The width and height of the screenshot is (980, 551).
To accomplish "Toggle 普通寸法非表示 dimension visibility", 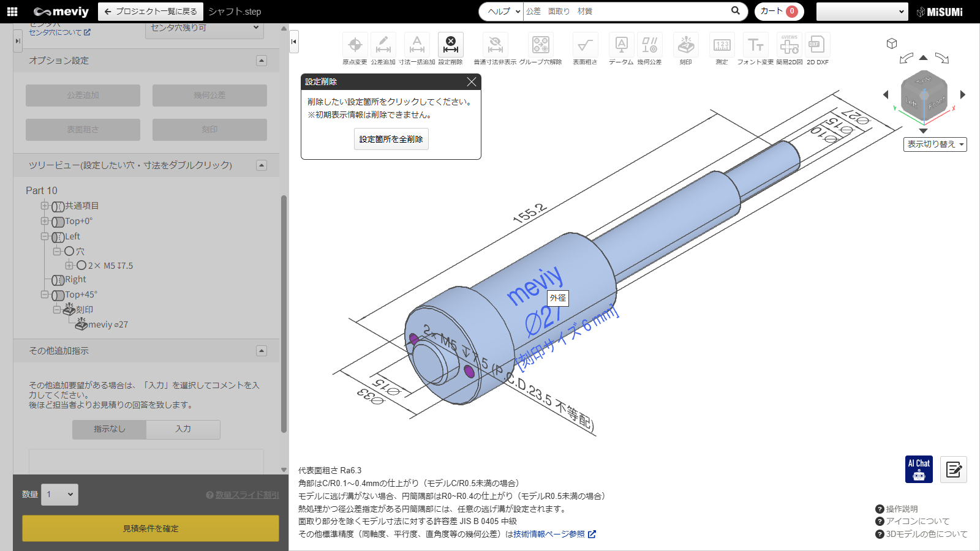I will click(495, 45).
